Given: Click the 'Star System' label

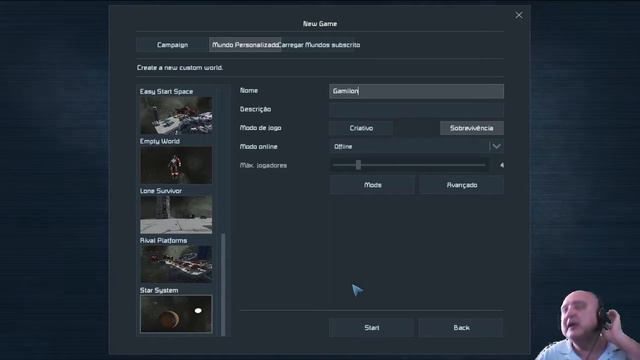Looking at the screenshot, I should coord(159,291).
